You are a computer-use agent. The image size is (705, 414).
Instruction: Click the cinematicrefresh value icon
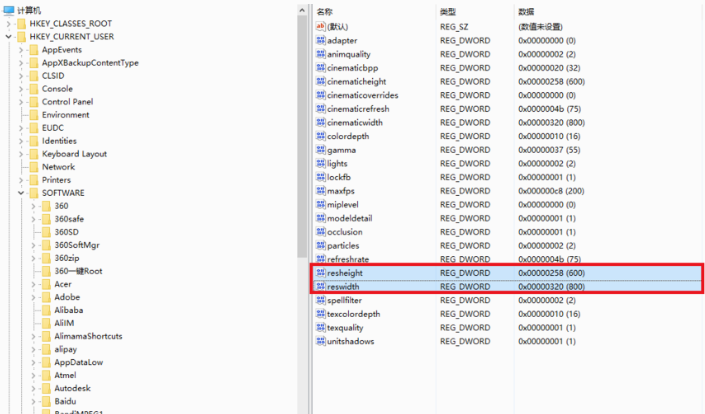(x=321, y=109)
